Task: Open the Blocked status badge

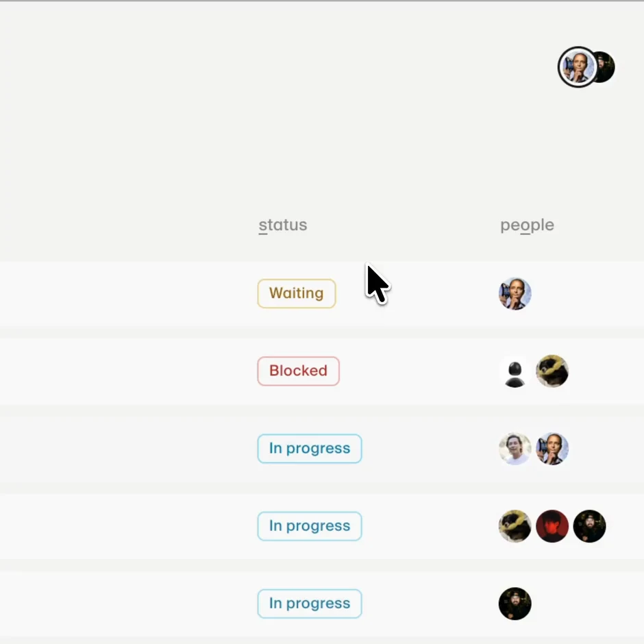Action: click(x=298, y=371)
